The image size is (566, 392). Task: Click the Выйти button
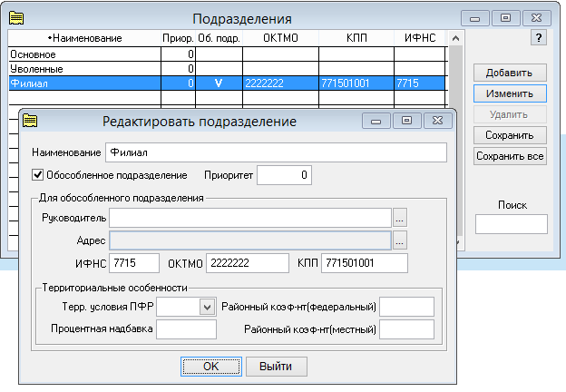pos(277,367)
